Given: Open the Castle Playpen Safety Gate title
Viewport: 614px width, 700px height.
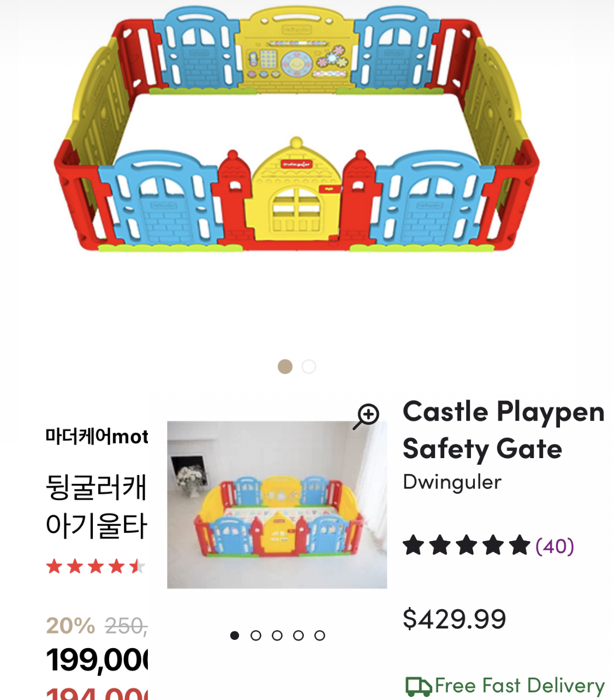Looking at the screenshot, I should click(503, 430).
